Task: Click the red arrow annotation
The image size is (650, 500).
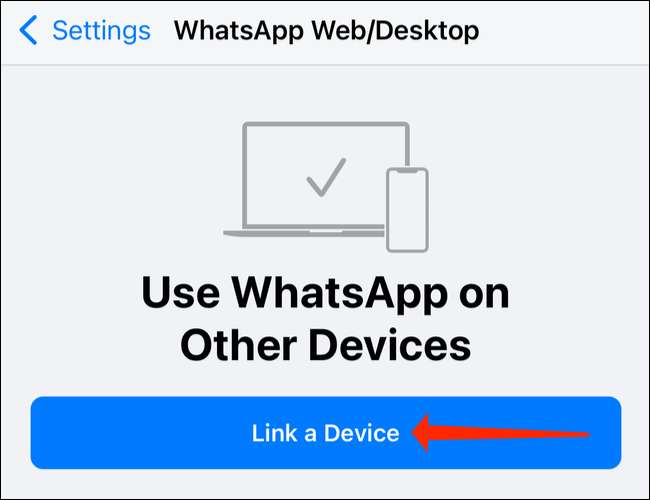Action: point(500,434)
